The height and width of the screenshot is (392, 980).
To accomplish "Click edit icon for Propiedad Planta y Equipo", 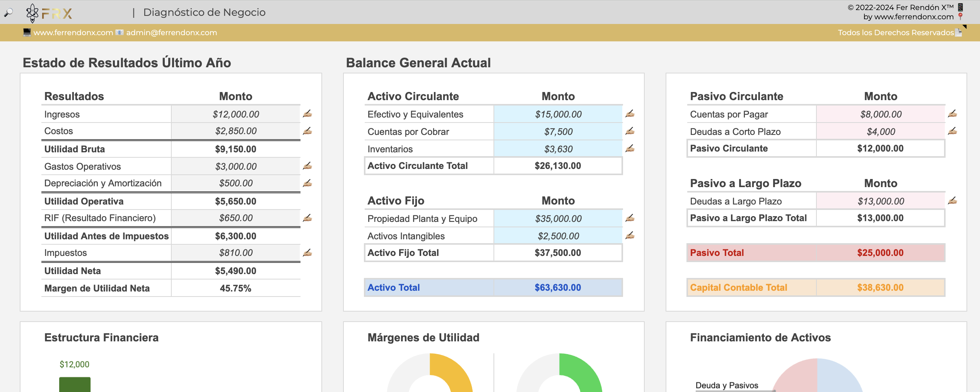I will 630,218.
